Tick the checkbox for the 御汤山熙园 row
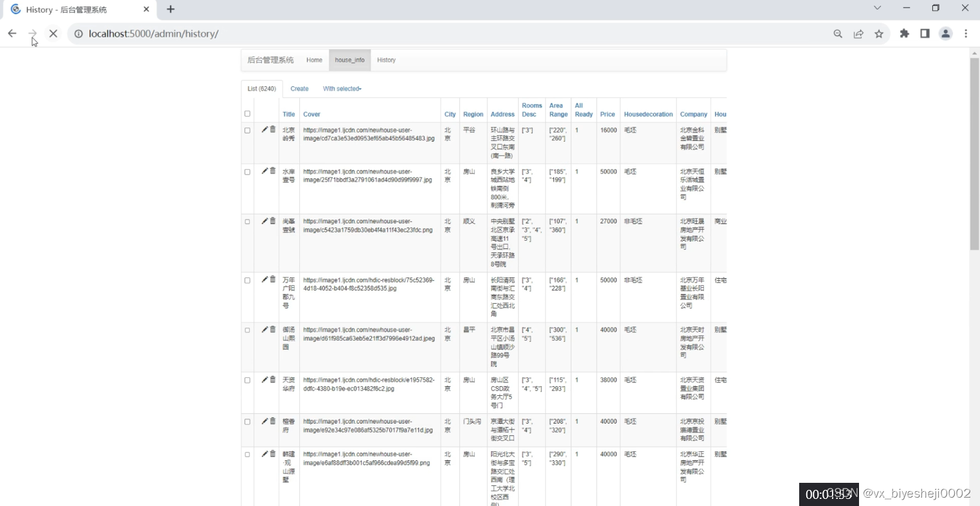Screen dimensions: 980x506 point(247,330)
